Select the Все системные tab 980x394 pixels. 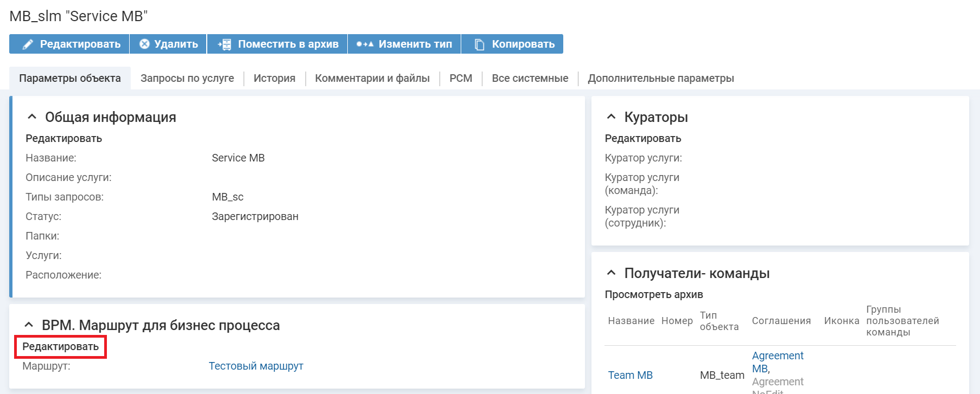click(530, 78)
